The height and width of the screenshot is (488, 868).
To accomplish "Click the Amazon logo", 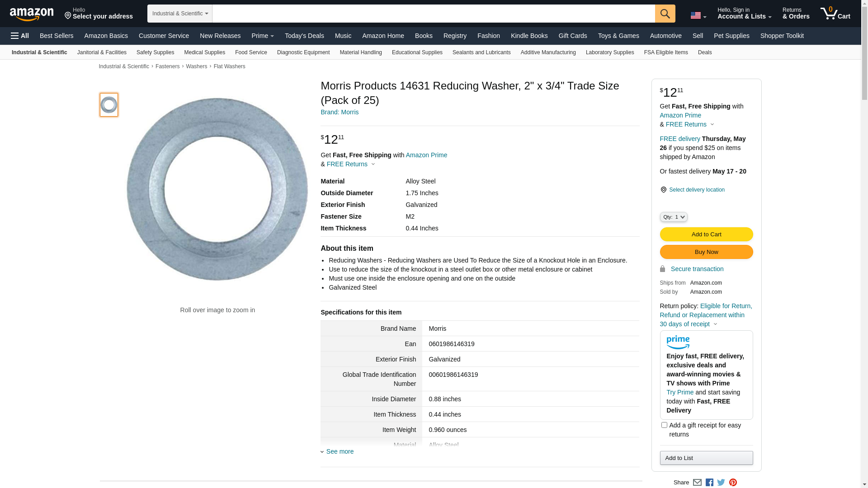I will [32, 14].
